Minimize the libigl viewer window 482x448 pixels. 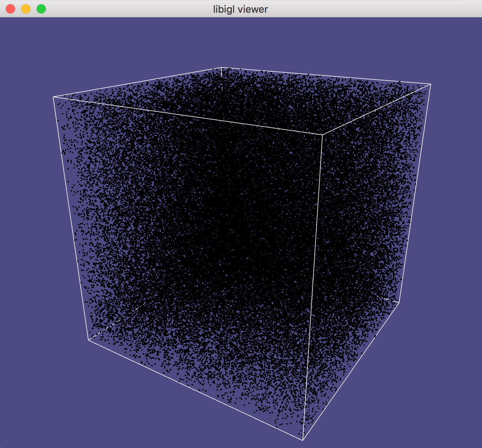(x=25, y=8)
